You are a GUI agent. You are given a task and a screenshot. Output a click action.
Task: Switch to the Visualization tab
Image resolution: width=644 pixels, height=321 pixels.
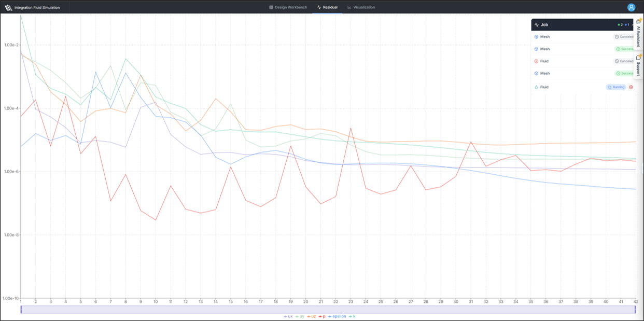pyautogui.click(x=362, y=7)
